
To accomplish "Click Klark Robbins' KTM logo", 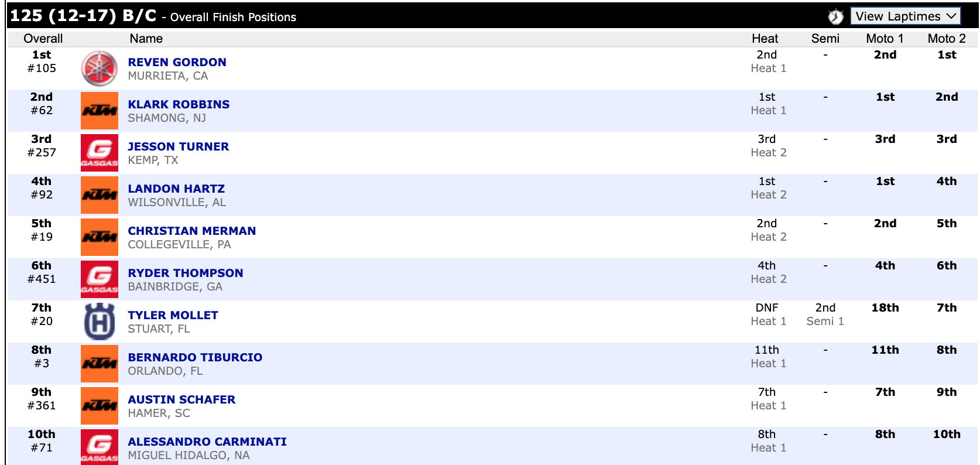I will [99, 111].
